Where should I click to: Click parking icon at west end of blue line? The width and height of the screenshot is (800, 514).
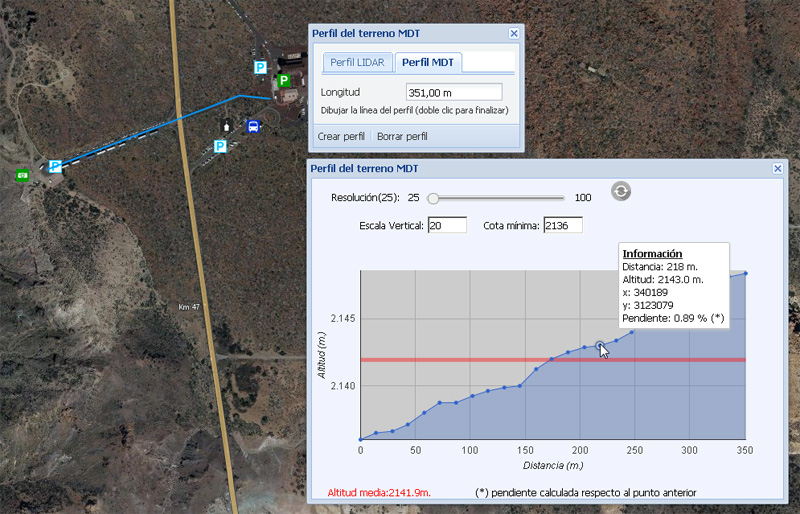point(55,167)
